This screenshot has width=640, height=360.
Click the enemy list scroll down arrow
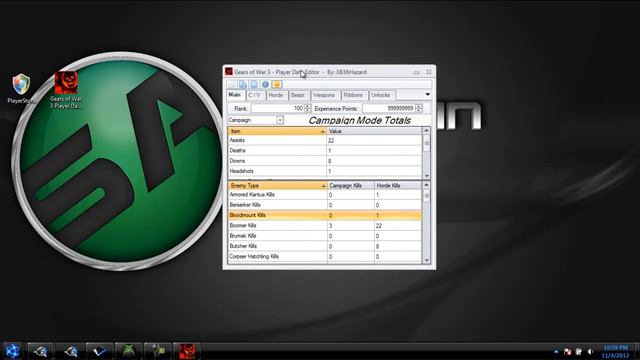point(427,260)
